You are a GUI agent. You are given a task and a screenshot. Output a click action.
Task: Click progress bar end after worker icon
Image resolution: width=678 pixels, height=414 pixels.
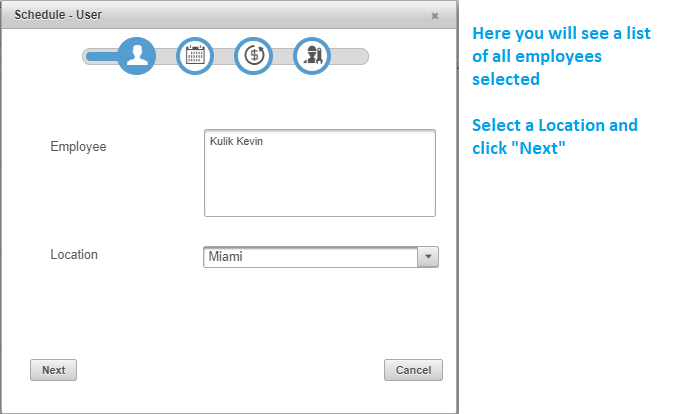[x=349, y=56]
